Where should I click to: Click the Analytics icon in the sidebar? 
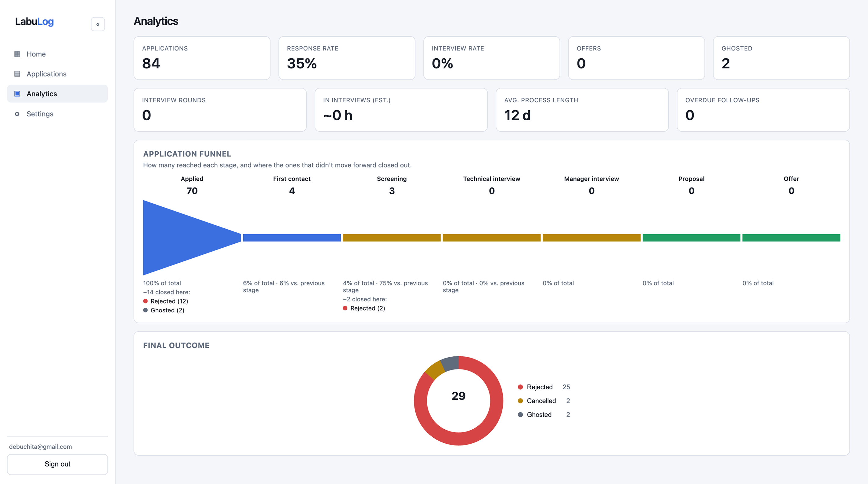(x=17, y=94)
